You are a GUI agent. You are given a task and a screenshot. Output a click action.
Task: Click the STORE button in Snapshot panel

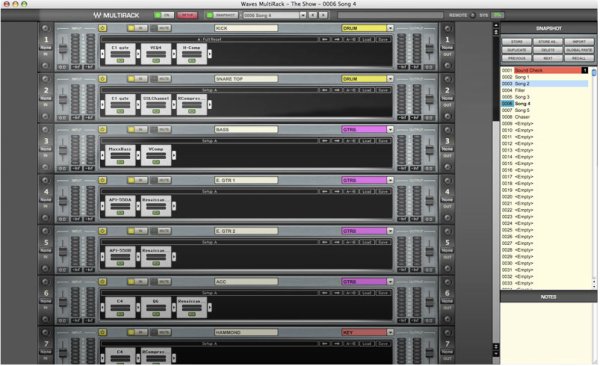point(517,41)
